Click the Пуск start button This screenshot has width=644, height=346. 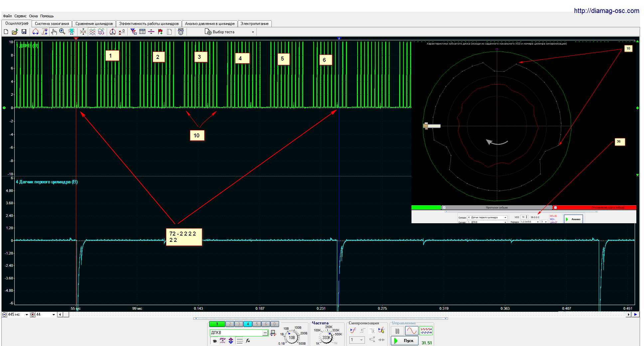tap(404, 341)
